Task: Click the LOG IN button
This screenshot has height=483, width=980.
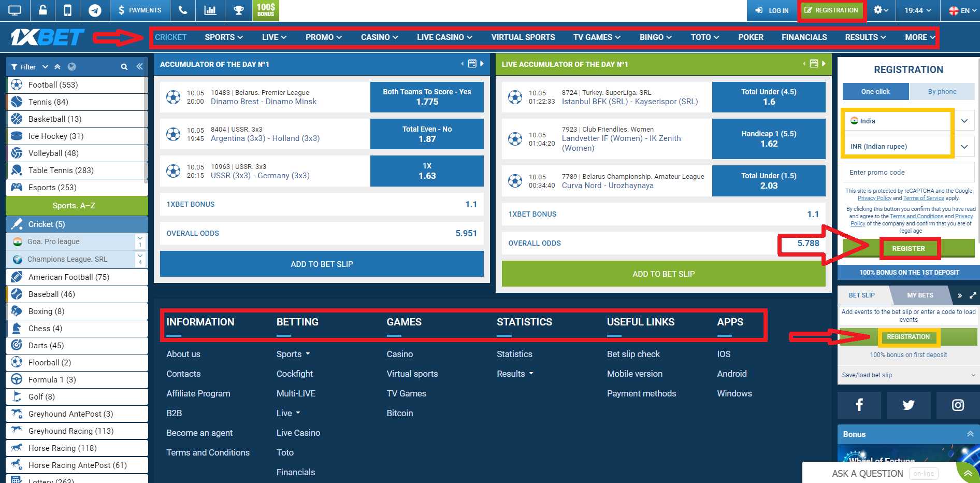Action: coord(772,10)
